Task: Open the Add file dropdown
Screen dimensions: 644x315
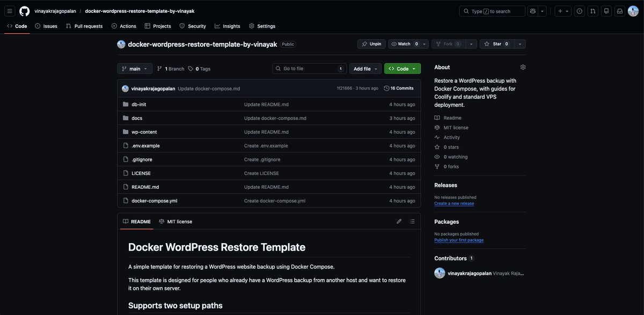Action: (x=367, y=69)
